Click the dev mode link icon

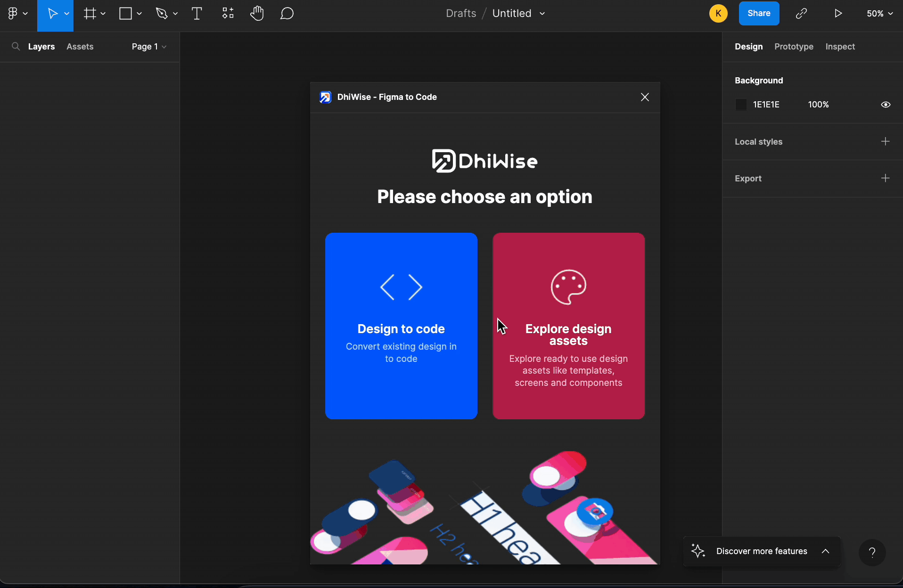801,14
